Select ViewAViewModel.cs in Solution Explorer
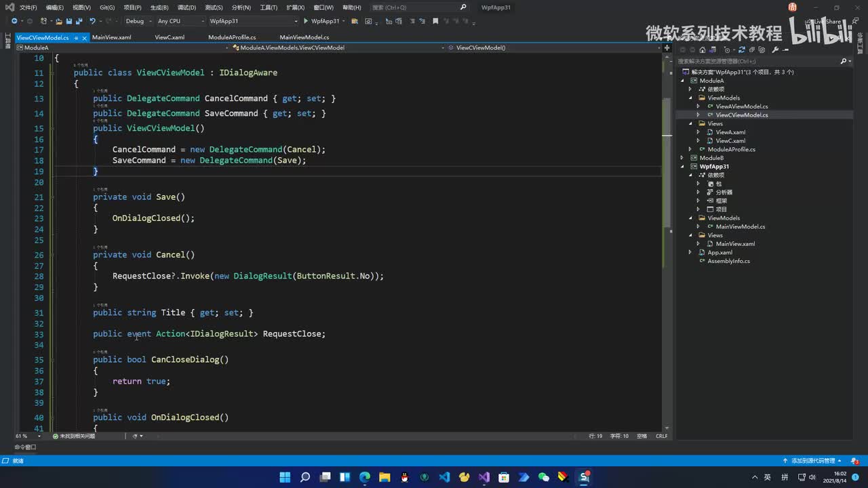Screen dimensions: 868x488 pos(742,106)
